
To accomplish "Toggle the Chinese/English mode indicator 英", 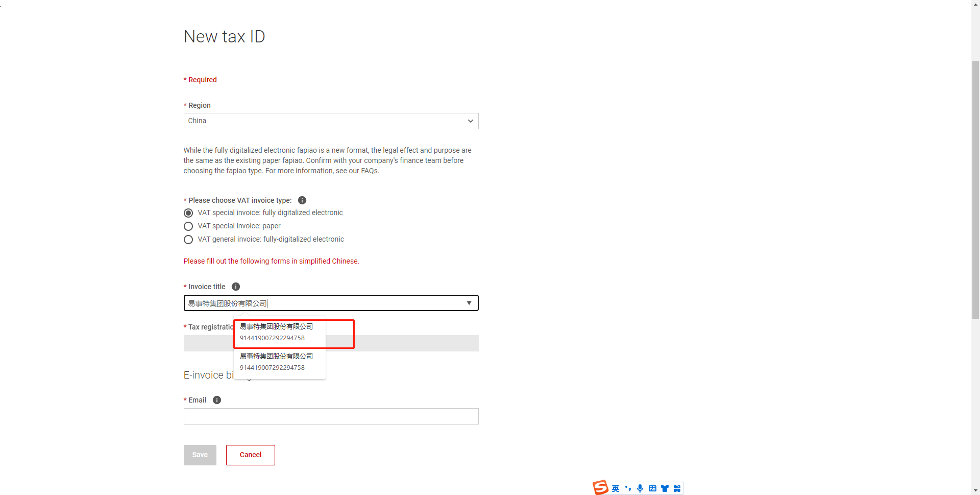I will pyautogui.click(x=616, y=489).
